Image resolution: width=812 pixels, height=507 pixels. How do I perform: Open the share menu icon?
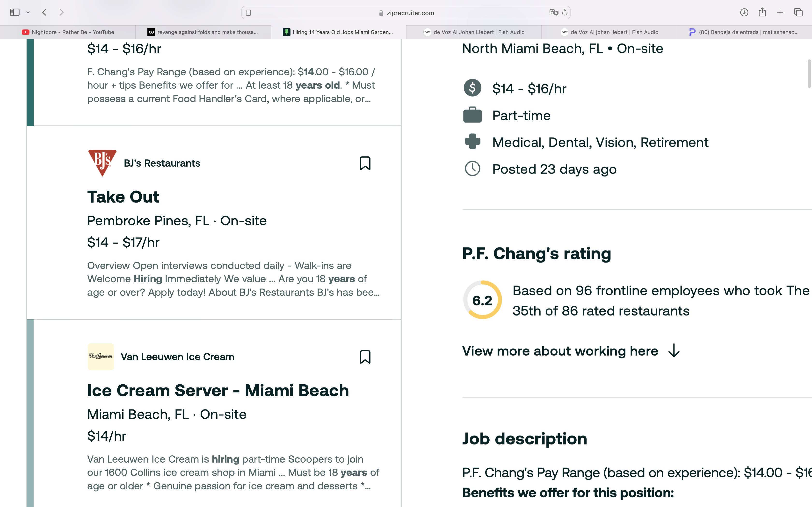(762, 12)
